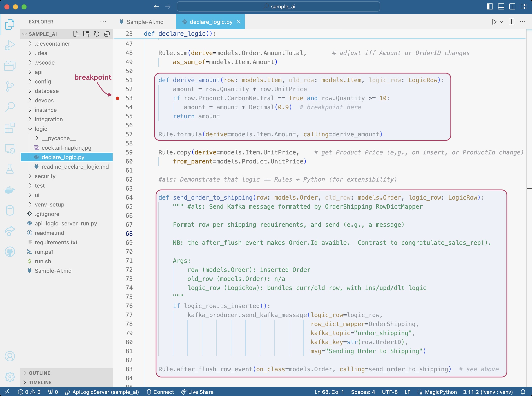Remove the breakpoint on line 53

[118, 98]
